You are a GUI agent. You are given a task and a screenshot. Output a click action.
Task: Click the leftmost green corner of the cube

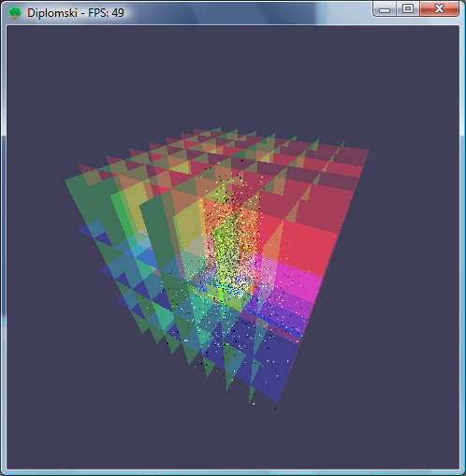coord(67,181)
